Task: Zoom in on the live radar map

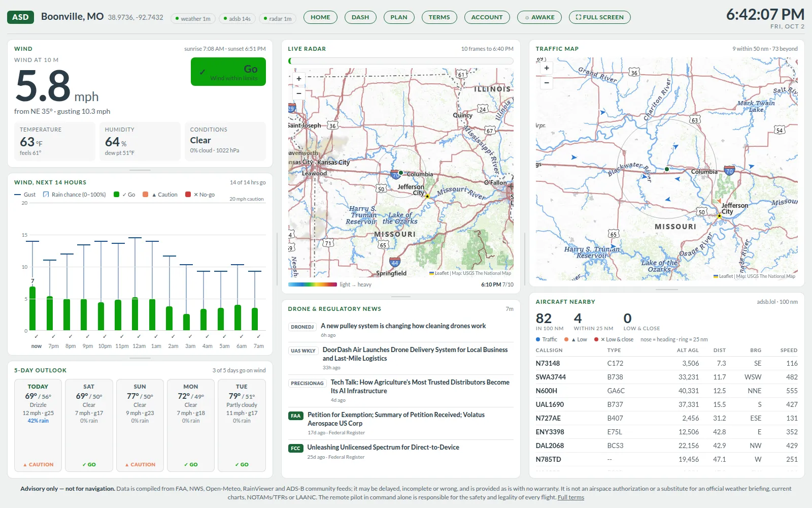Action: pos(299,79)
